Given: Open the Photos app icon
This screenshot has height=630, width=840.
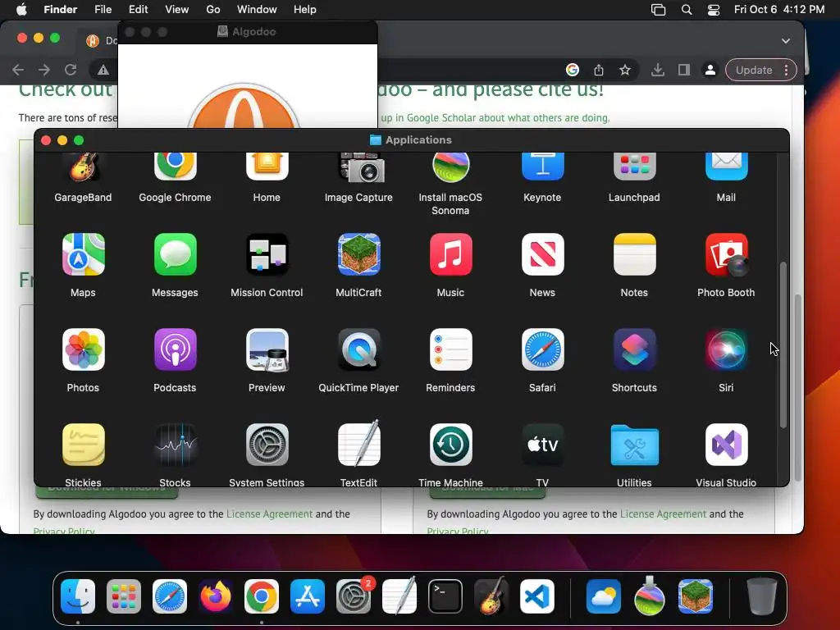Looking at the screenshot, I should [x=83, y=349].
